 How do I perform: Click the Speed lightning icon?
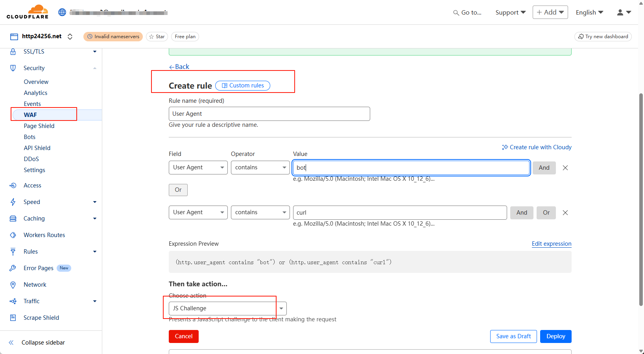click(13, 202)
